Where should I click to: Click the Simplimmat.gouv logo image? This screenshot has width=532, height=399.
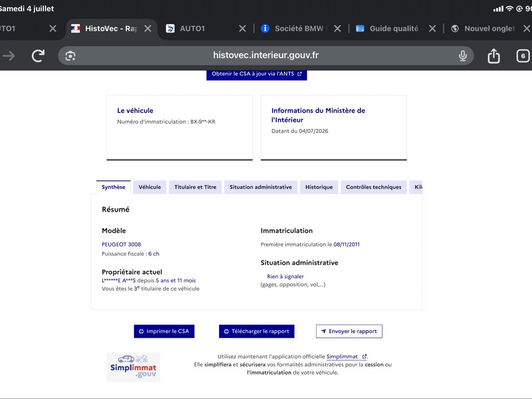[133, 367]
